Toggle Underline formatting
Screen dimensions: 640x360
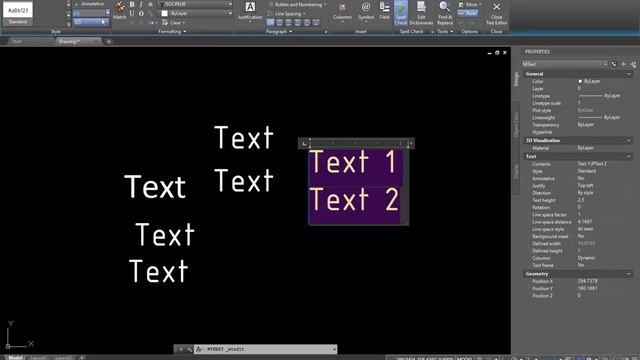(x=132, y=13)
